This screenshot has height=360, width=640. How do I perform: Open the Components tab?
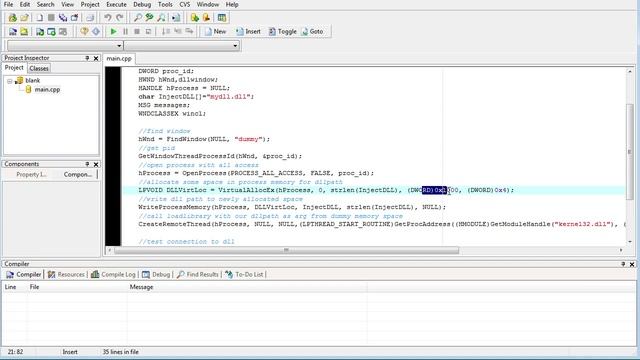[78, 174]
